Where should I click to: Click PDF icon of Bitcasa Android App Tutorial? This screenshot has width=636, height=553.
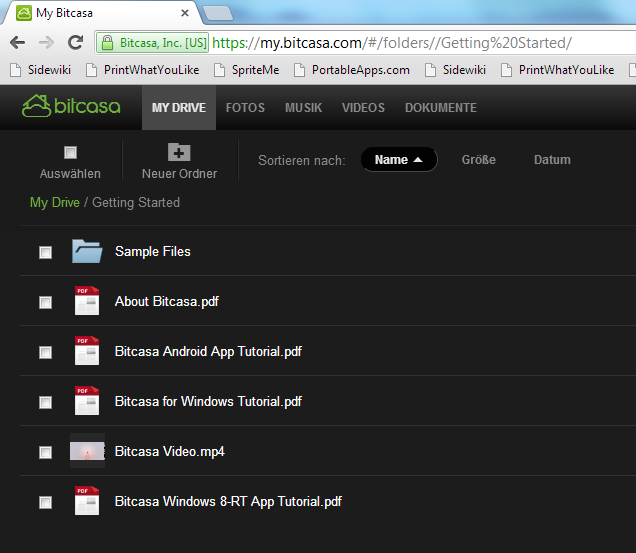(x=87, y=351)
